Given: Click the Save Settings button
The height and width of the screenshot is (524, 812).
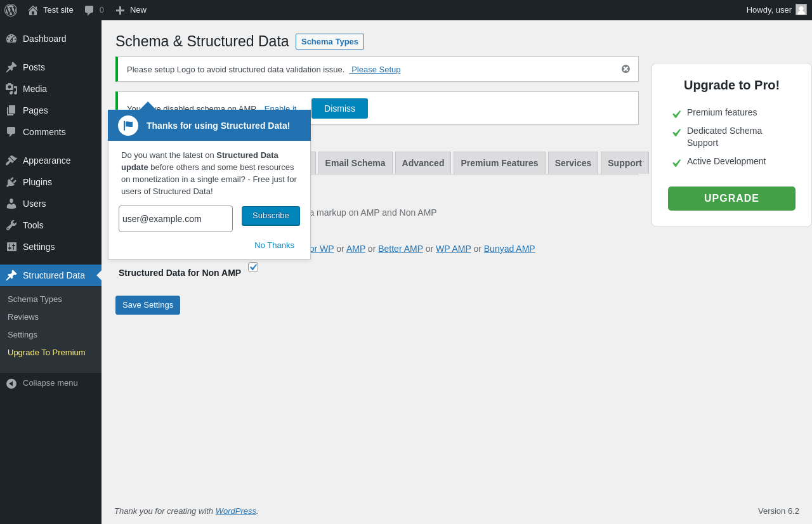Looking at the screenshot, I should (148, 305).
